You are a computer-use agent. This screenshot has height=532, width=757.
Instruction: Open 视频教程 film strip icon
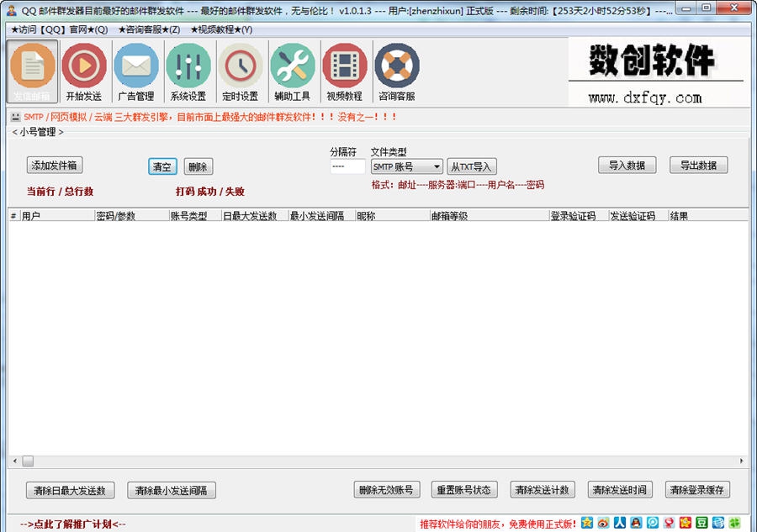point(345,71)
